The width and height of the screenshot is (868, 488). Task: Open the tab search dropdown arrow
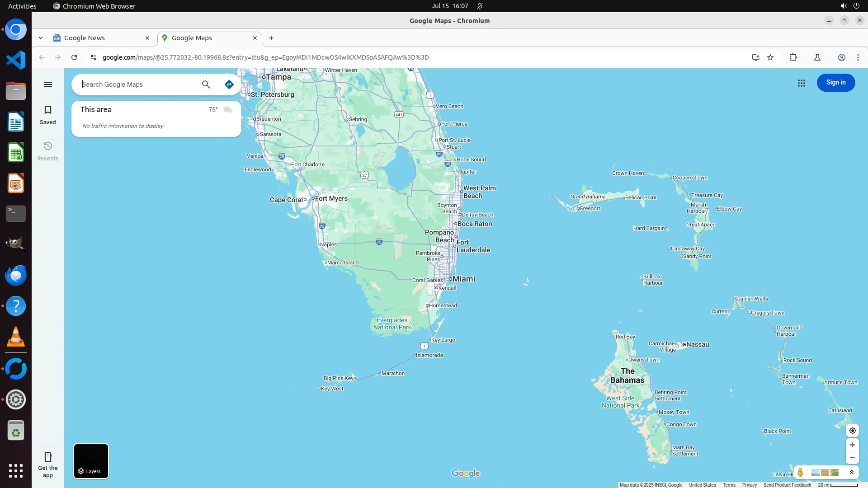coord(41,38)
